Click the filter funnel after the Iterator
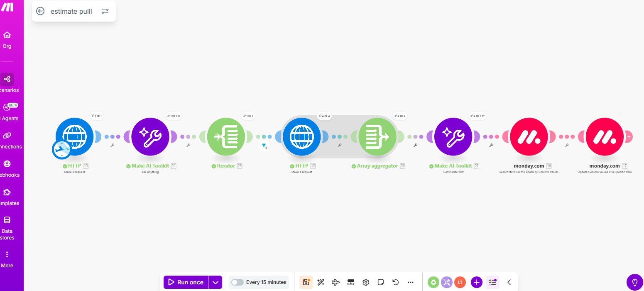Viewport: 644px width, 291px height. coord(264,145)
